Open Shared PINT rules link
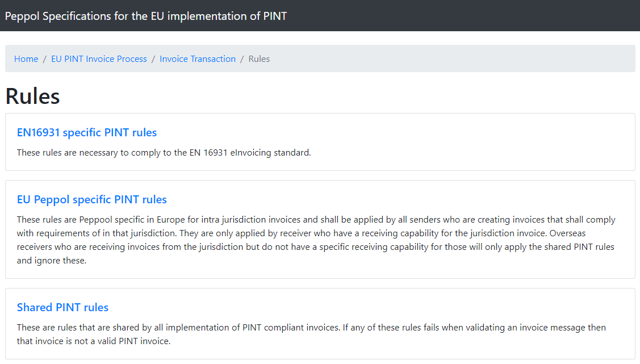Screen dimensions: 640x364 [x=62, y=307]
